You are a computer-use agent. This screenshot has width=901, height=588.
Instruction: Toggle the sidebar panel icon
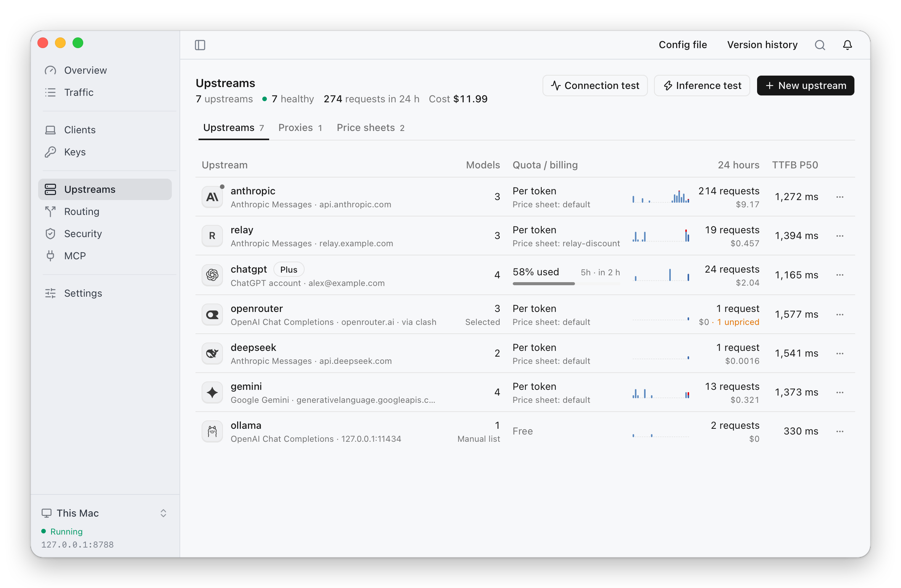200,45
